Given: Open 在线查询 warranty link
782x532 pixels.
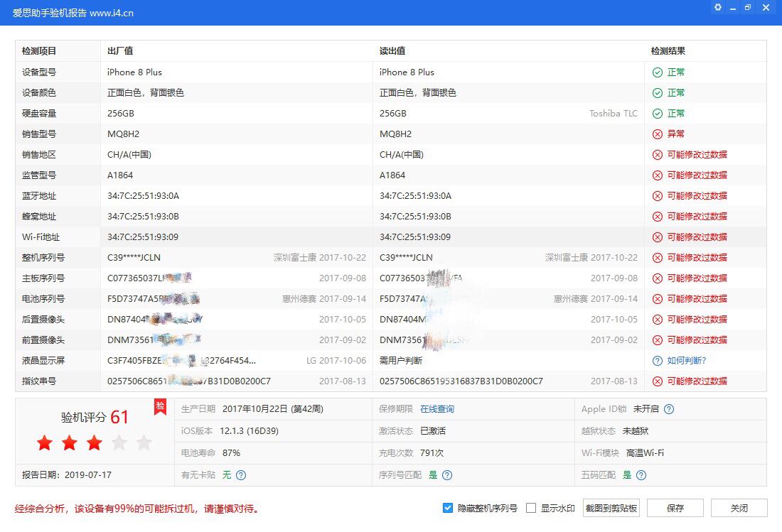Looking at the screenshot, I should point(437,409).
